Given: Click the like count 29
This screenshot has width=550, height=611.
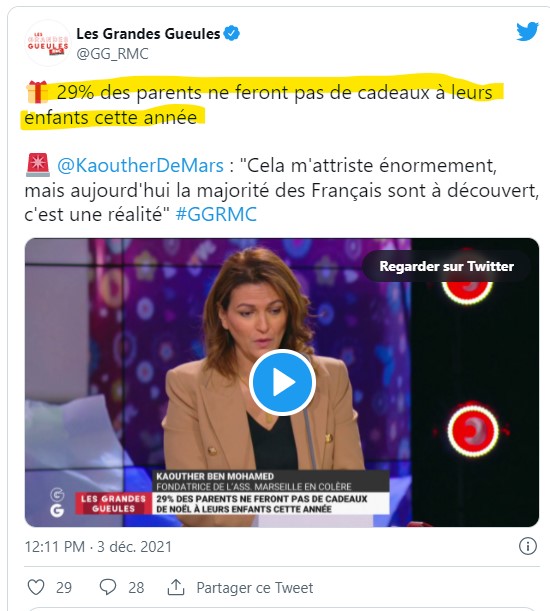Looking at the screenshot, I should pyautogui.click(x=64, y=588).
